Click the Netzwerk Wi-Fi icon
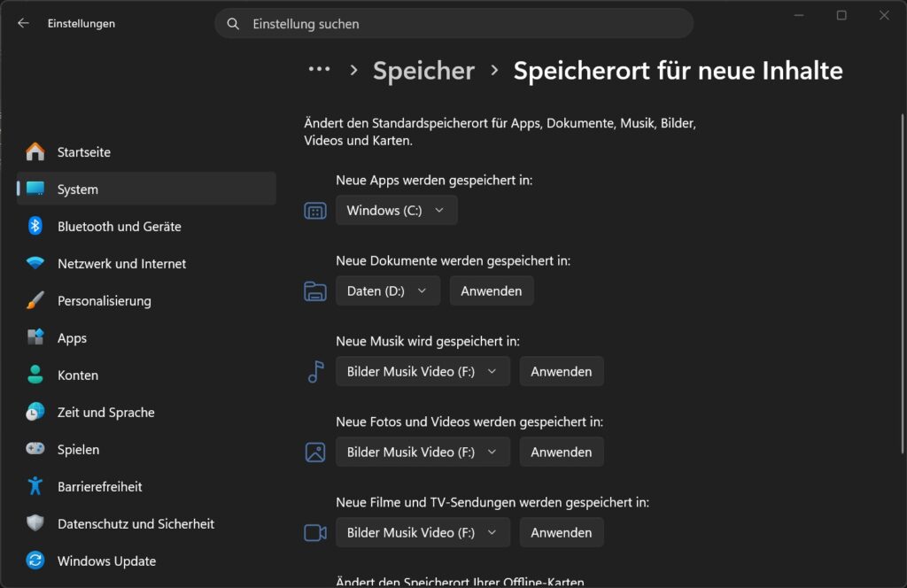The image size is (907, 588). 35,263
